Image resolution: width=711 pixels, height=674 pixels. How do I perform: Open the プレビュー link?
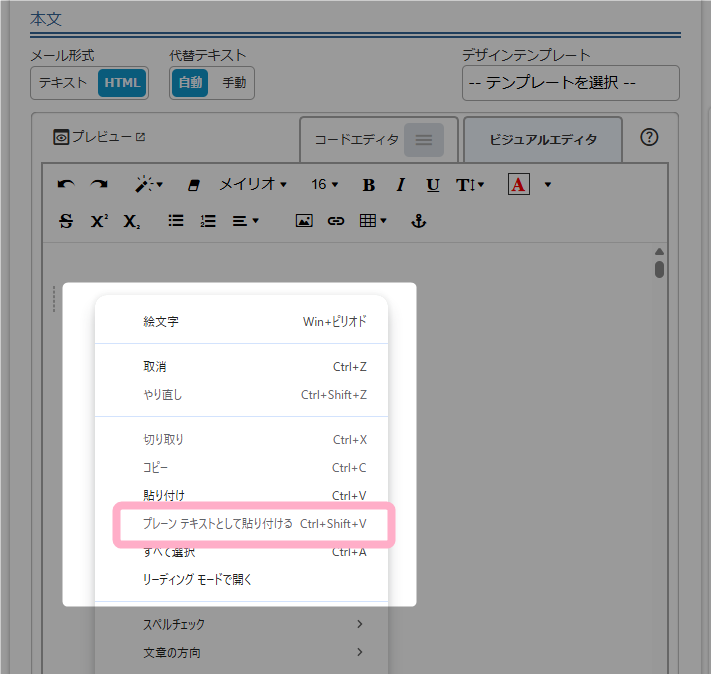(99, 137)
